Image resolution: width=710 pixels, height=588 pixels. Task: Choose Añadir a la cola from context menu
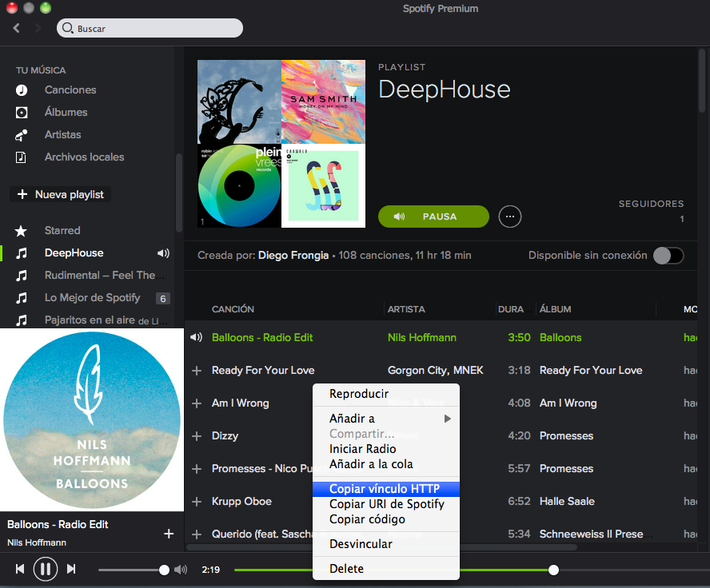371,464
